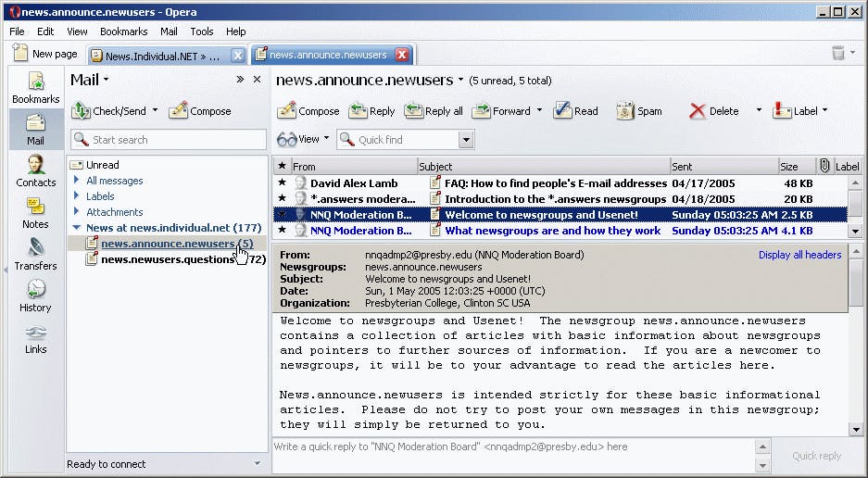Delete the selected message
The width and height of the screenshot is (868, 478).
(713, 111)
